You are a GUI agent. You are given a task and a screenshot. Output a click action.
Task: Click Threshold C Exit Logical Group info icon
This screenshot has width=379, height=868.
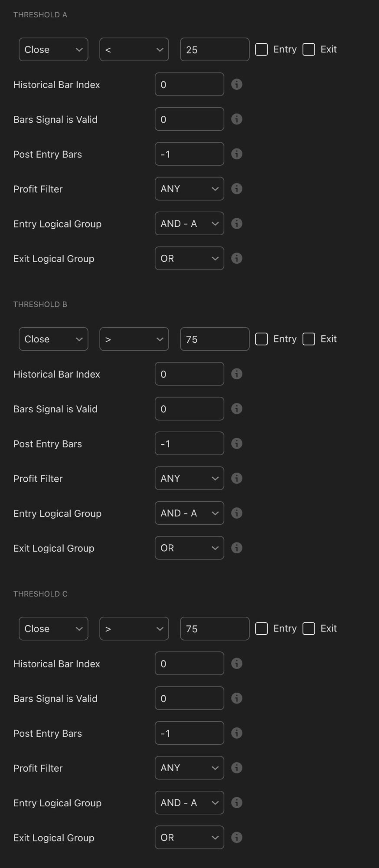(x=237, y=837)
